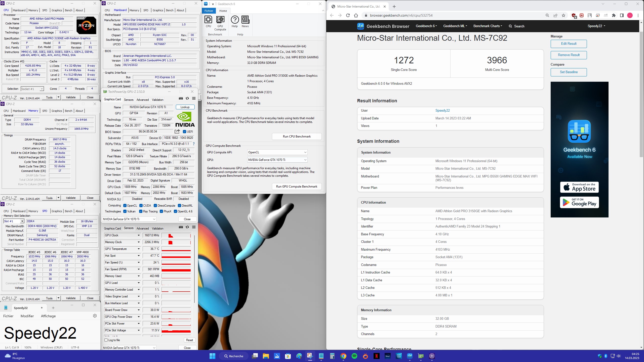644x362 pixels.
Task: Click Edit Result button
Action: pyautogui.click(x=569, y=43)
